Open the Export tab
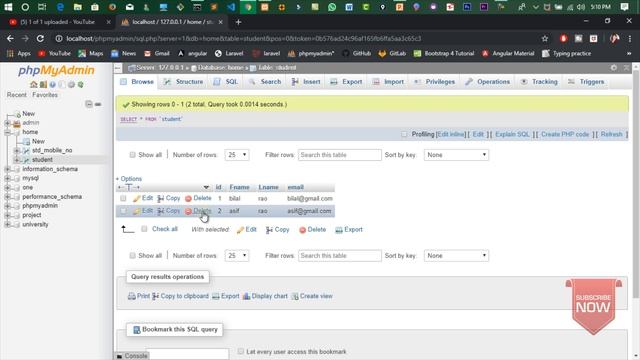Screen dimensions: 640x360 [347, 82]
